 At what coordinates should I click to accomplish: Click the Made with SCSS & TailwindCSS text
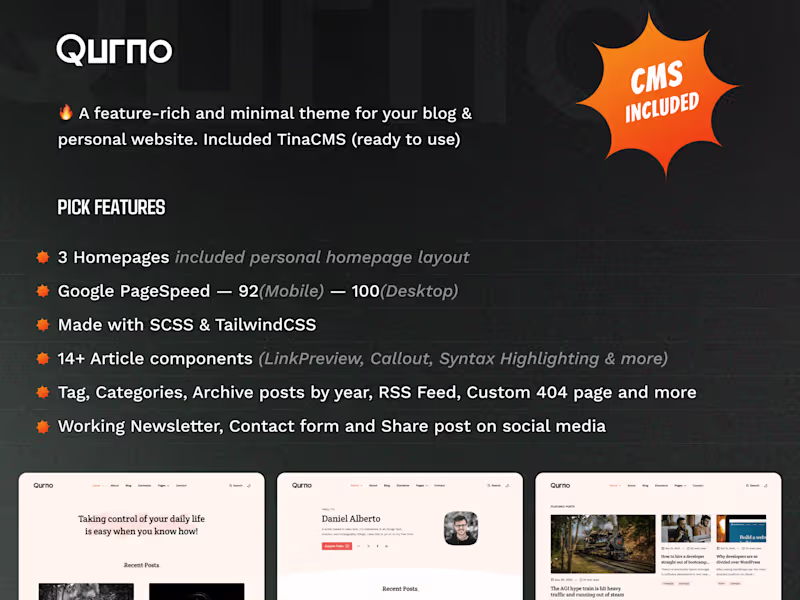coord(187,324)
